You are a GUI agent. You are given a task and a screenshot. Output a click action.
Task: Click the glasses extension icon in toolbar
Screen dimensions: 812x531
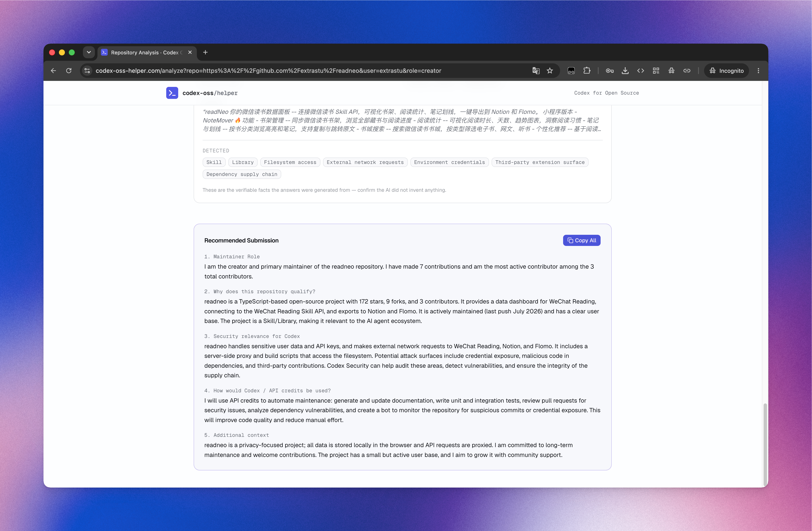(571, 71)
